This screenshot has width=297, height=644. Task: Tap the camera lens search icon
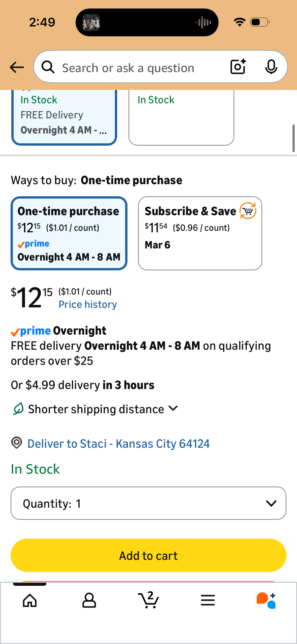(238, 67)
